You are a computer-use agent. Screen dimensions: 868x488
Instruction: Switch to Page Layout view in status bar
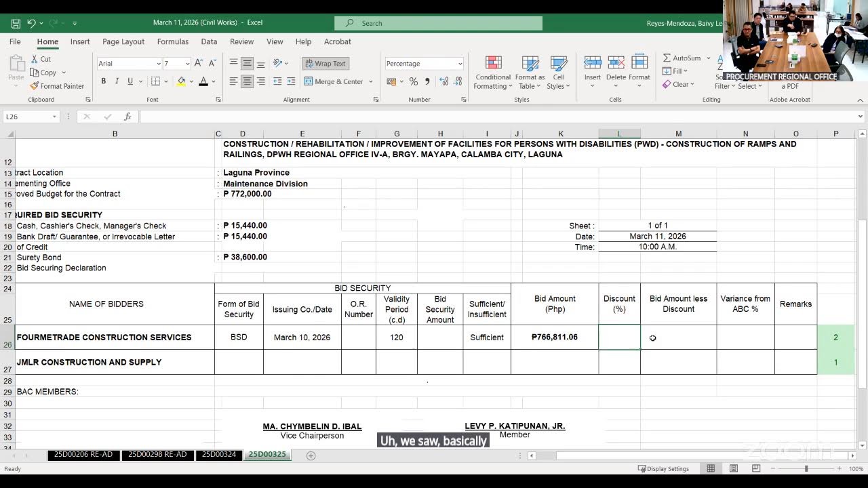[734, 468]
